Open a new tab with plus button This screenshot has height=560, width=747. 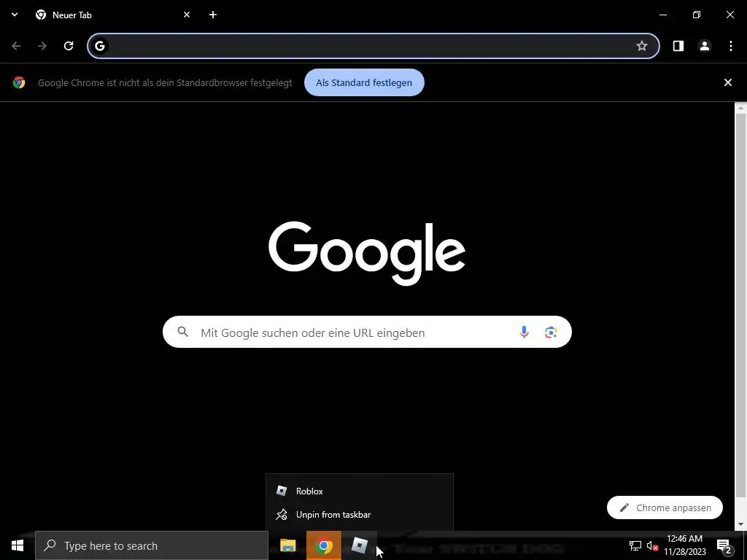pos(213,15)
